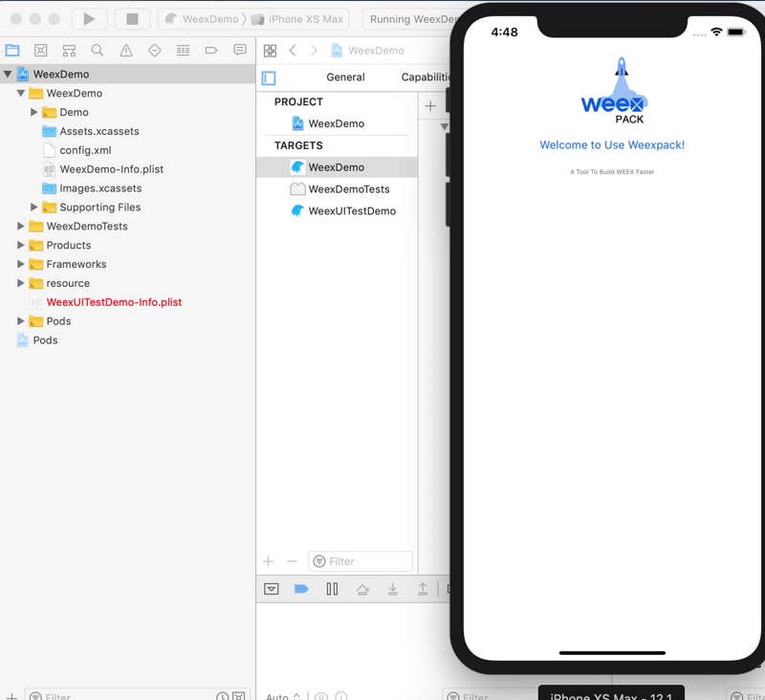Show only recent files in navigator filter

pyautogui.click(x=223, y=696)
